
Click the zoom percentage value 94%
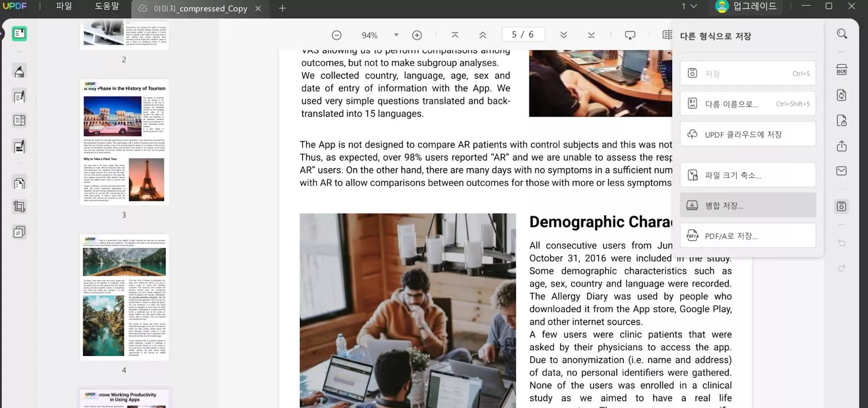click(370, 35)
